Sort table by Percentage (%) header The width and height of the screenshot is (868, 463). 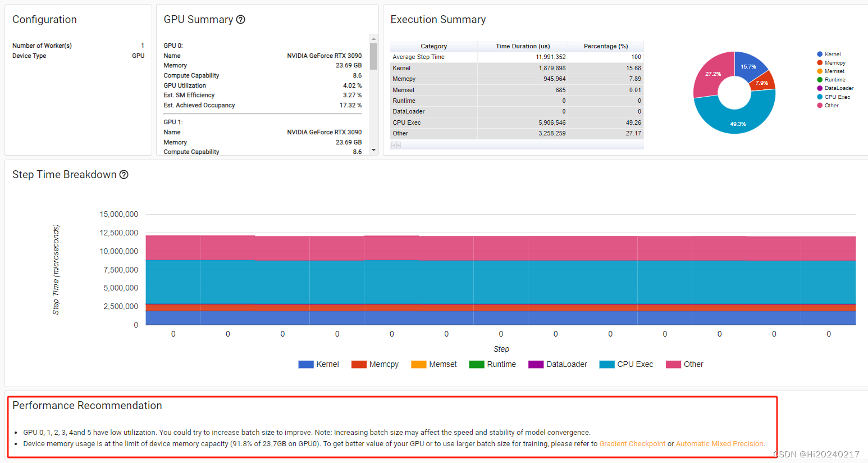coord(606,46)
